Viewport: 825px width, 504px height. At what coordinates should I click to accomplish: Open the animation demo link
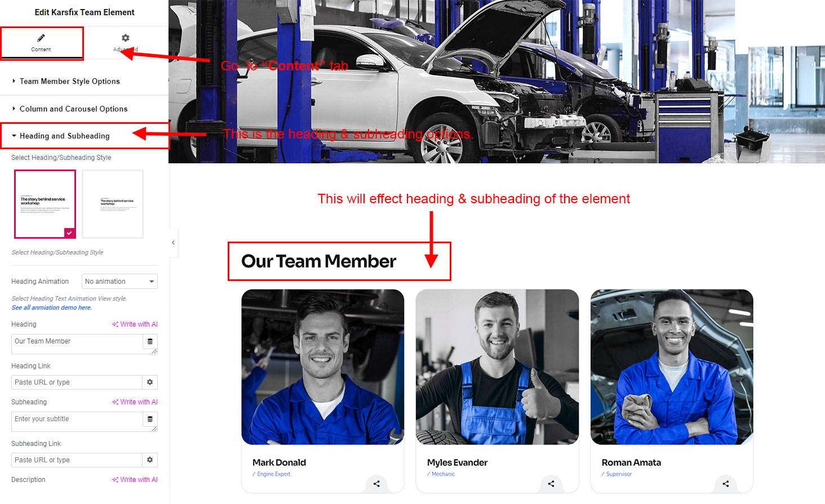(51, 307)
